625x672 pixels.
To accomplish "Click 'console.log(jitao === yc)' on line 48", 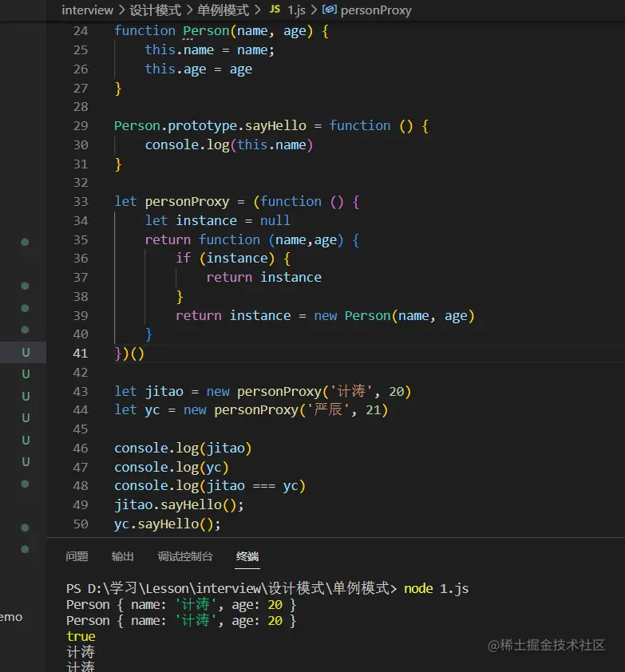I will [x=210, y=485].
